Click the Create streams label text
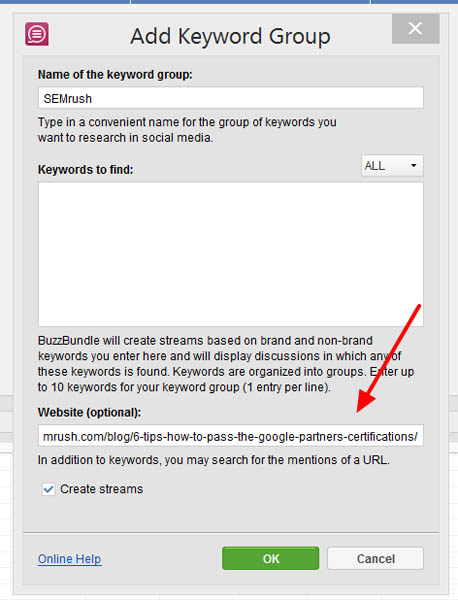Screen dimensions: 458x600 (x=101, y=489)
